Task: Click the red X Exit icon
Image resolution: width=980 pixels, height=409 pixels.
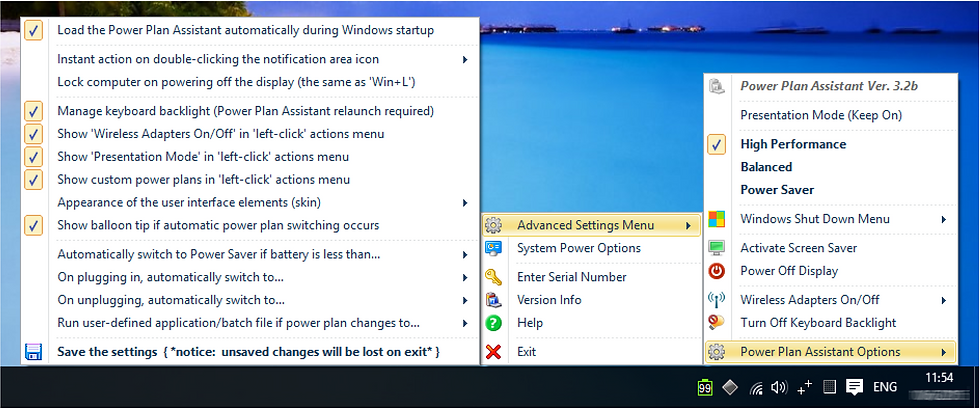Action: point(493,351)
